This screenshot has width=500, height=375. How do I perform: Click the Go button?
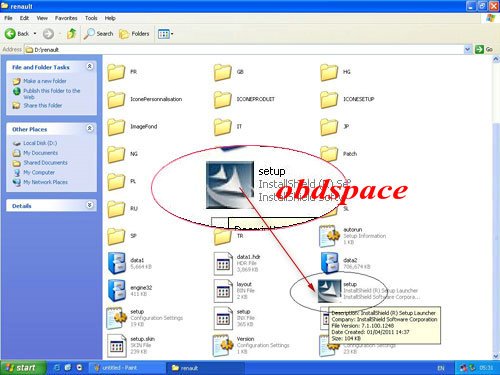(484, 49)
